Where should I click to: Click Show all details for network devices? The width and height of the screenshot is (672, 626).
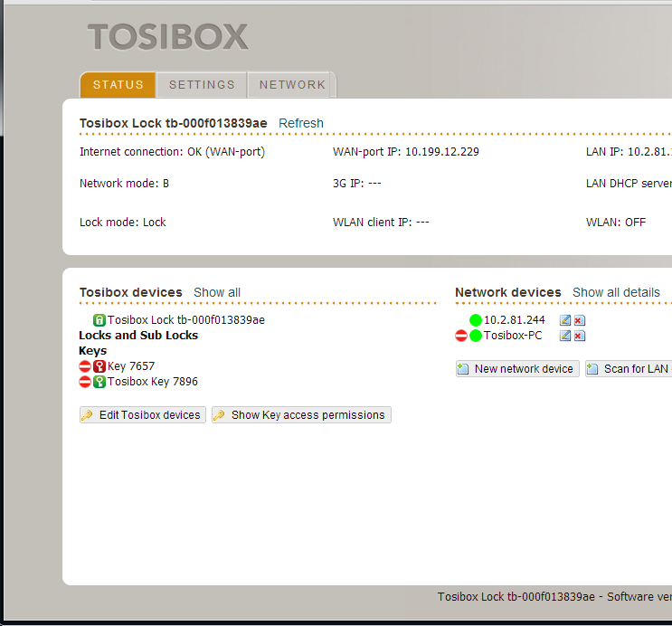(616, 292)
